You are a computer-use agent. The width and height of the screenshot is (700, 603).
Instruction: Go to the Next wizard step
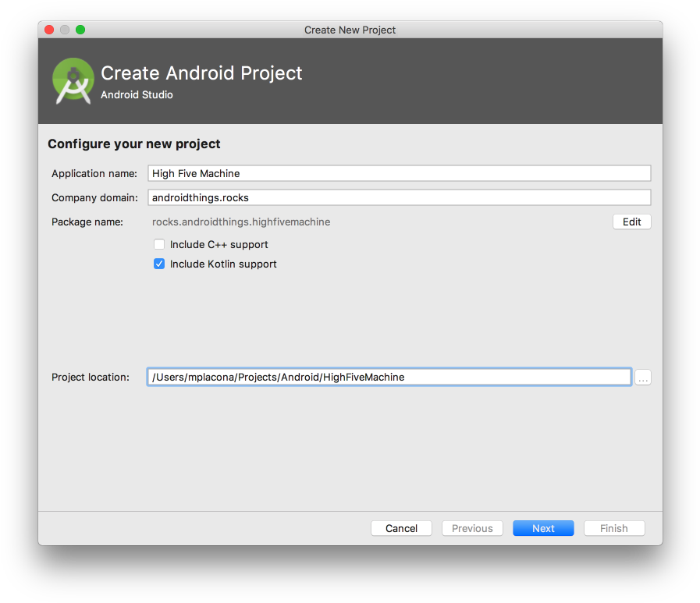pyautogui.click(x=543, y=528)
